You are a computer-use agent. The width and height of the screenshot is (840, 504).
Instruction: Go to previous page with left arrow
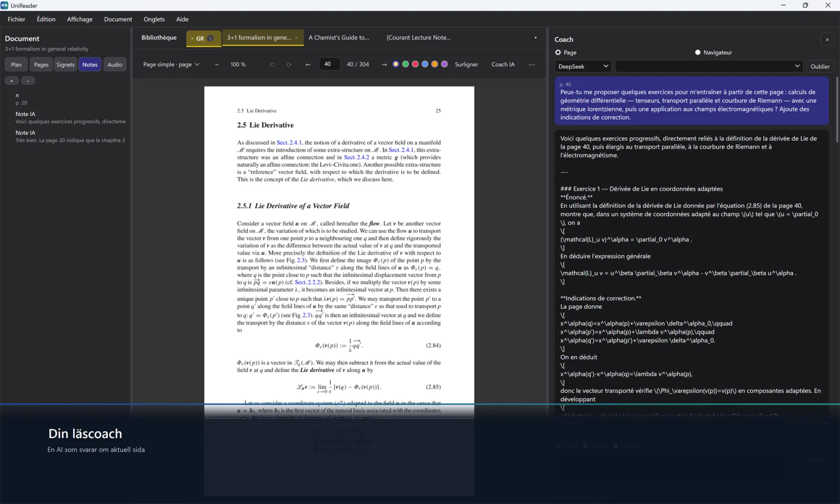pos(308,65)
